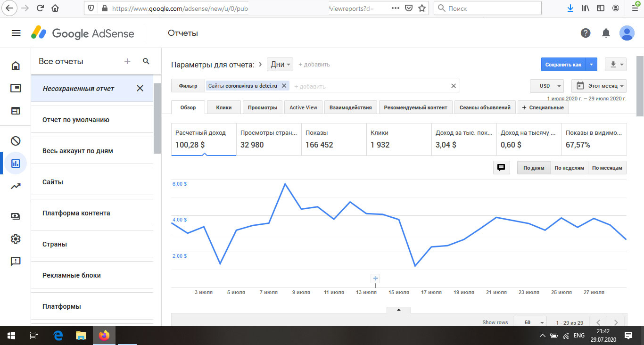The width and height of the screenshot is (644, 345).
Task: Select the Показы в видимой области card
Action: tap(594, 140)
